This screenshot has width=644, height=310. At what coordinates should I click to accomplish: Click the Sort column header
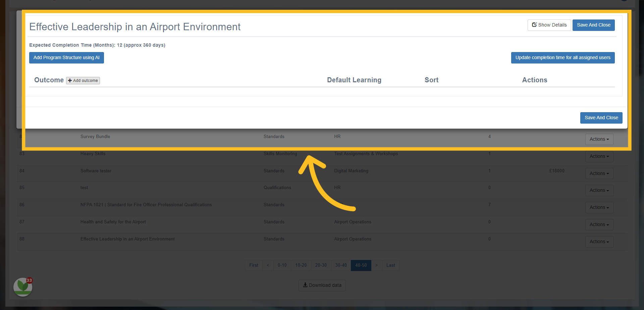[432, 80]
